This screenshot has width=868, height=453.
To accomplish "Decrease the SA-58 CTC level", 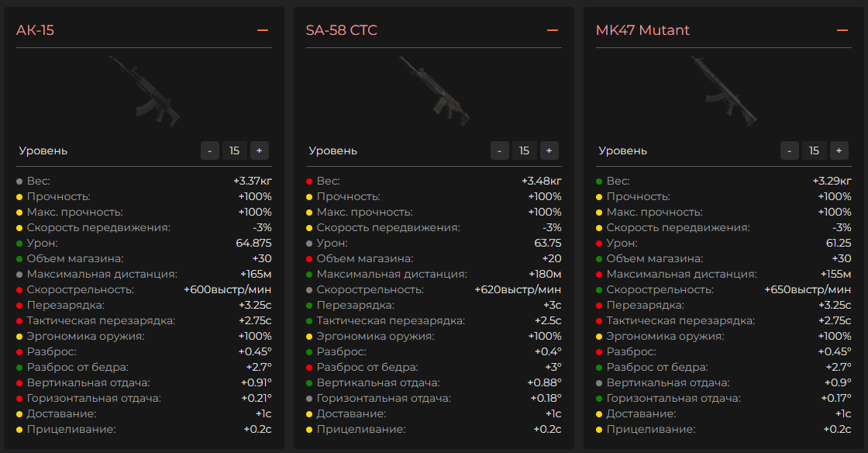I will click(499, 150).
